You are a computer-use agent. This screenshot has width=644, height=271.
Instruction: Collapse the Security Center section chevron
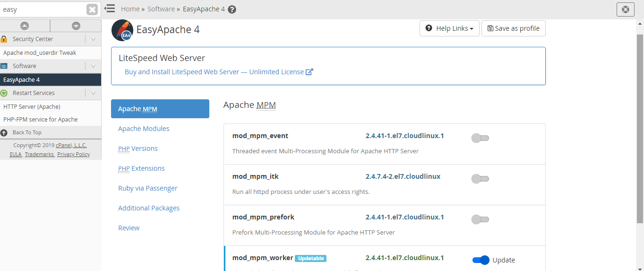[93, 39]
